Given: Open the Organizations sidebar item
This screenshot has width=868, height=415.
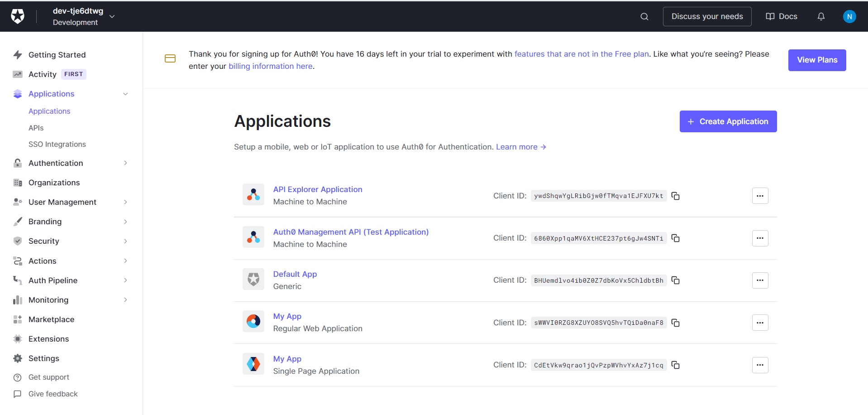Looking at the screenshot, I should [54, 183].
